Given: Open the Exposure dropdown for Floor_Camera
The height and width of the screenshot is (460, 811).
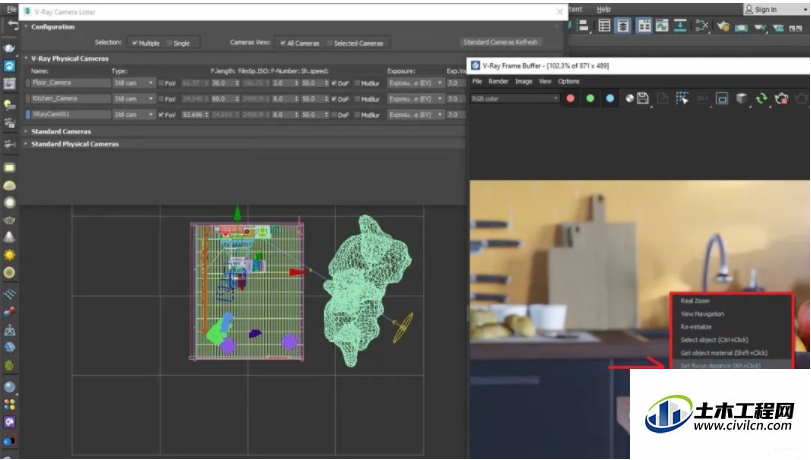Looking at the screenshot, I should [x=416, y=83].
